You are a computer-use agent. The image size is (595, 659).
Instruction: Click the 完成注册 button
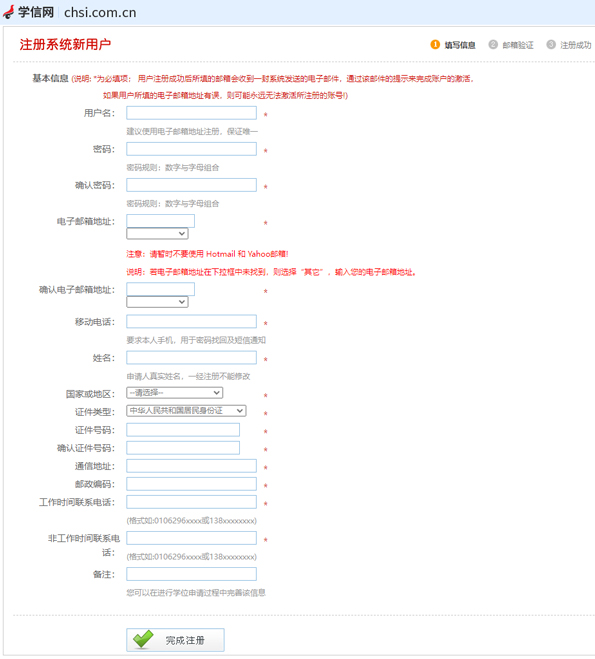pyautogui.click(x=175, y=640)
